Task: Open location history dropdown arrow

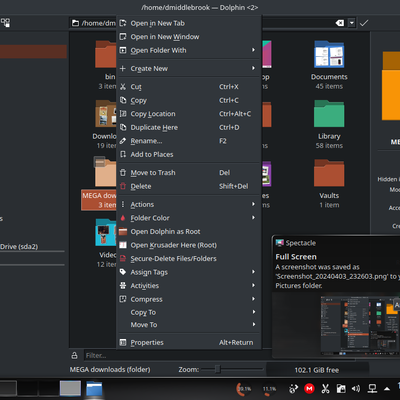Action: tap(352, 23)
